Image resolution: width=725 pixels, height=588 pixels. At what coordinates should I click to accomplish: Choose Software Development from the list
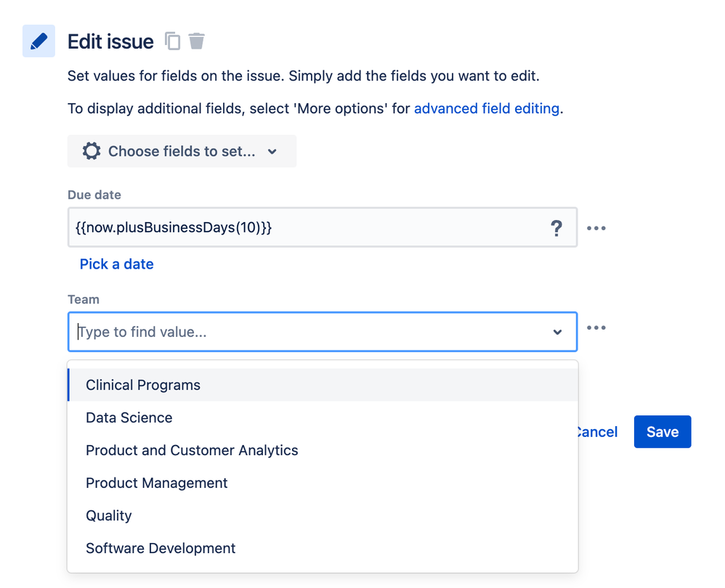click(161, 548)
